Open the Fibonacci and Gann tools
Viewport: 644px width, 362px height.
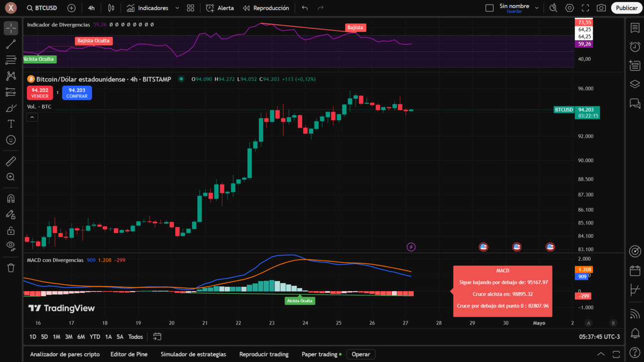[11, 60]
